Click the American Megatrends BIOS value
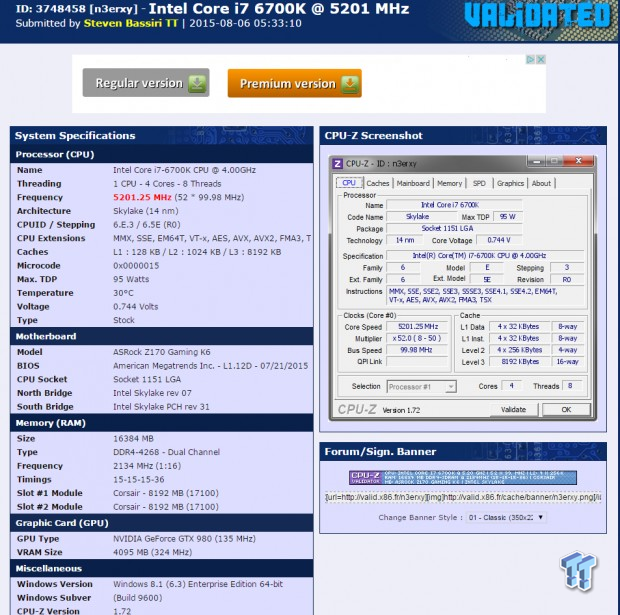This screenshot has width=620, height=615. pyautogui.click(x=210, y=366)
